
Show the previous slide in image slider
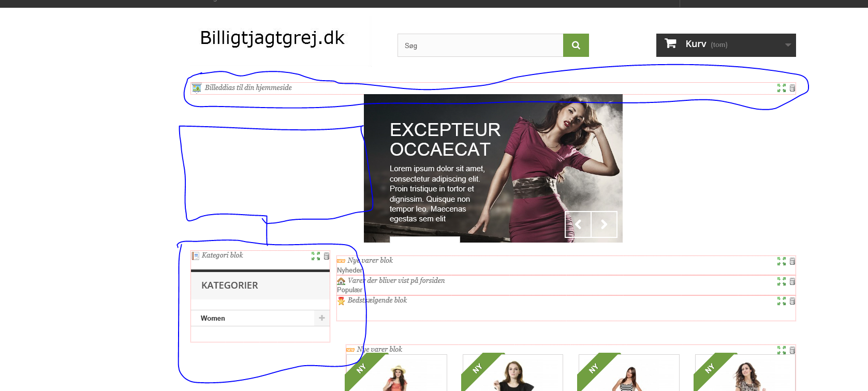pos(578,224)
